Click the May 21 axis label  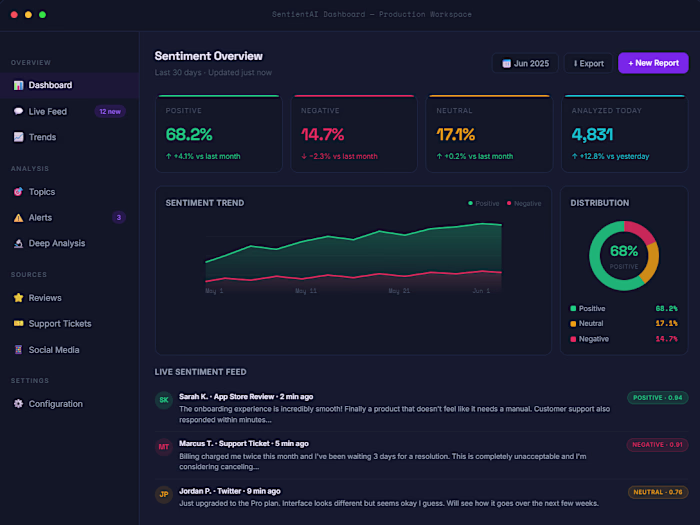(x=399, y=291)
